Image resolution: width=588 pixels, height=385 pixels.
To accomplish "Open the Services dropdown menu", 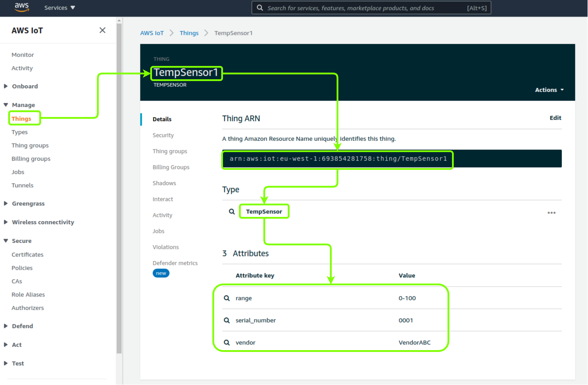I will 59,8.
